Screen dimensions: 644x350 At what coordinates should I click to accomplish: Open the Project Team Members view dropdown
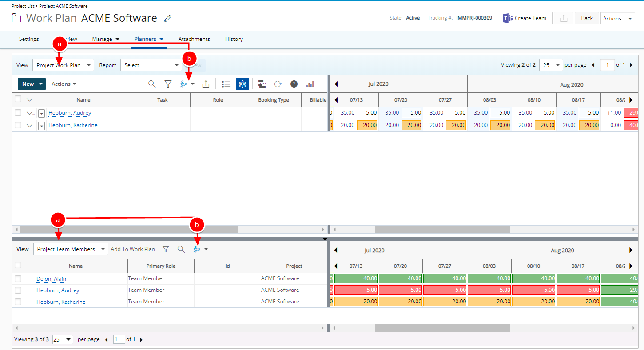click(71, 249)
